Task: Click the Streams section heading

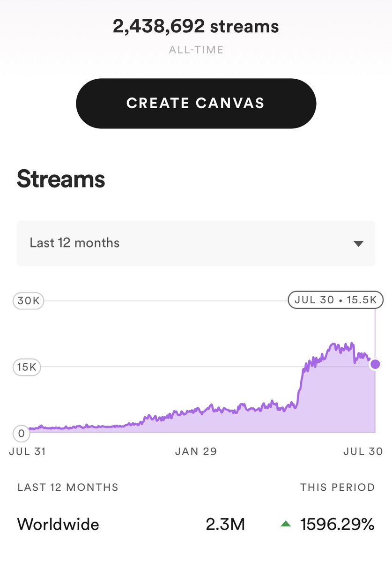Action: 61,179
